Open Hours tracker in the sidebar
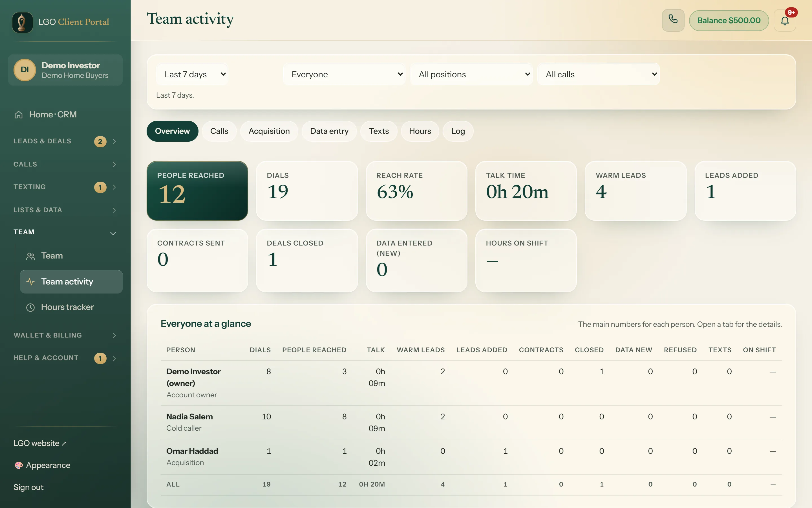The height and width of the screenshot is (508, 812). click(x=71, y=307)
